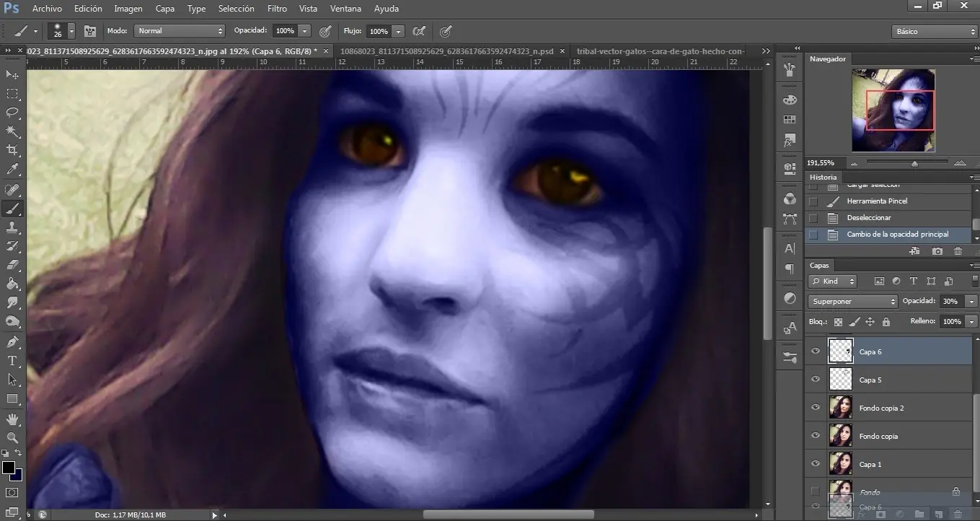Hide the Fondo copia 2 layer
Viewport: 980px width, 521px height.
pos(816,408)
